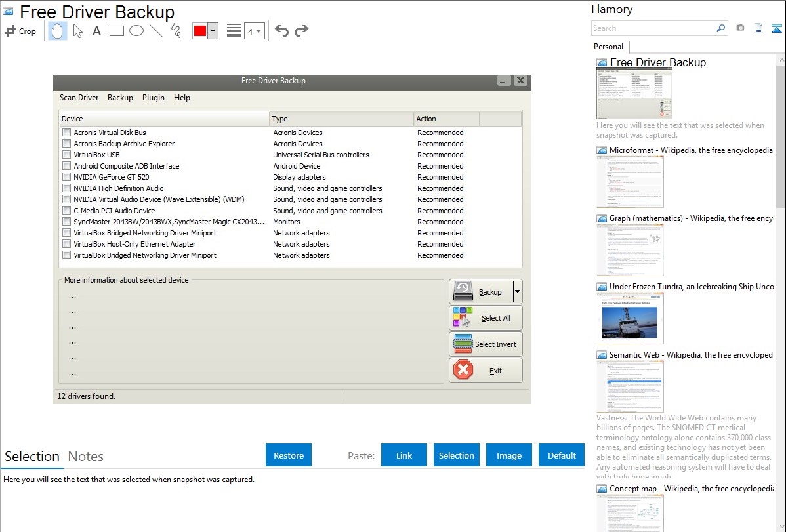Check the NVIDIA GeForce GT 520 checkbox

(x=66, y=177)
